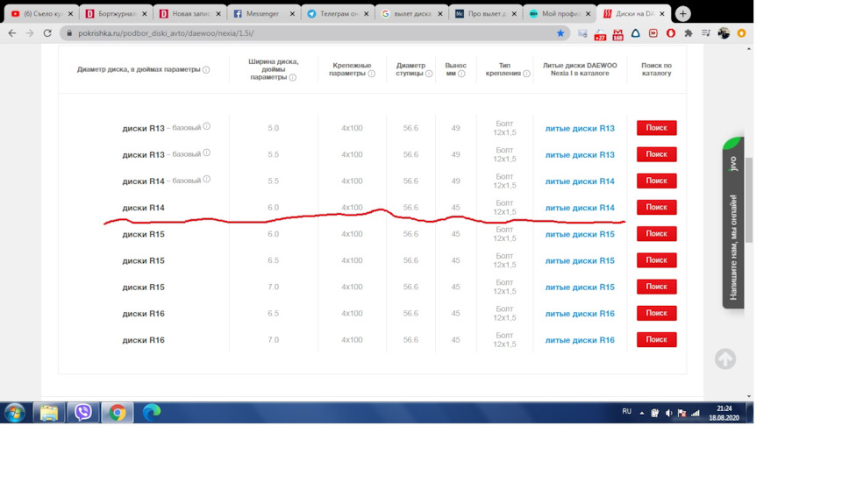This screenshot has height=504, width=842.
Task: Click info icon in 'диски R14 – базовый' row
Action: click(207, 180)
